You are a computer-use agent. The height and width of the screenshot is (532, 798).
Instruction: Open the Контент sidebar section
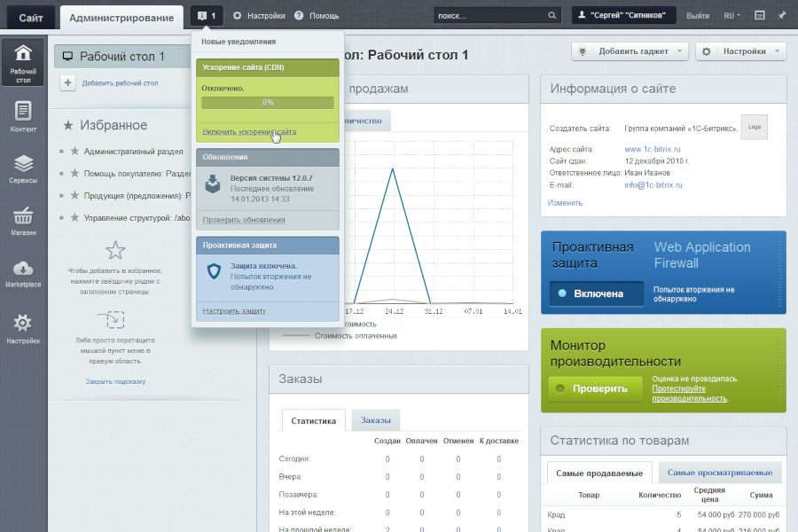click(23, 116)
